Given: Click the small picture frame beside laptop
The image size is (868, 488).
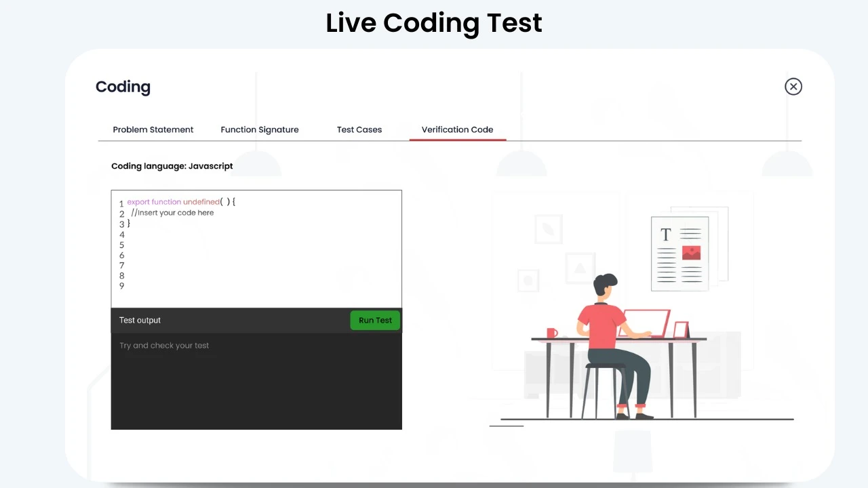Looking at the screenshot, I should tap(680, 330).
